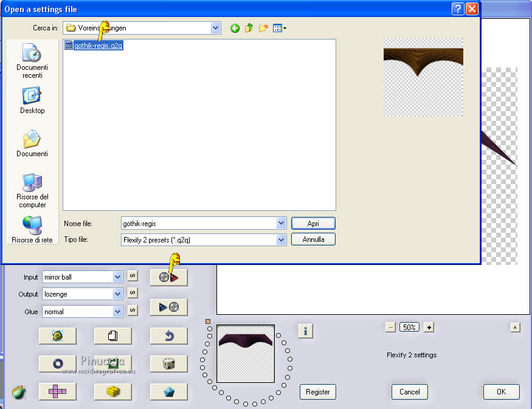Screen dimensions: 532x409
Task: Click the yellow brick icon button
Action: 112,392
